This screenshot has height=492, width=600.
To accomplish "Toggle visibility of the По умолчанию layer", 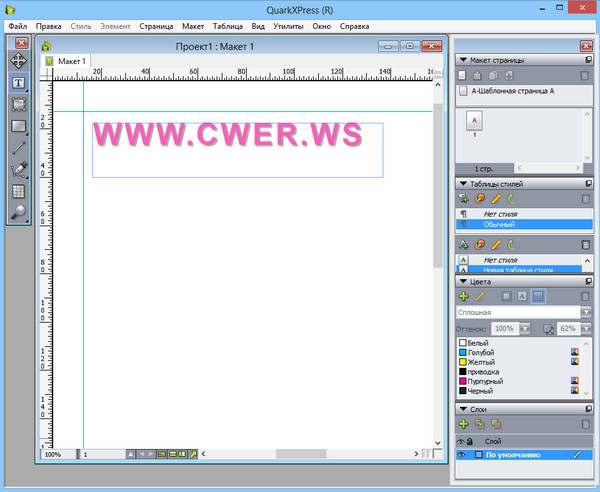I will tap(462, 455).
